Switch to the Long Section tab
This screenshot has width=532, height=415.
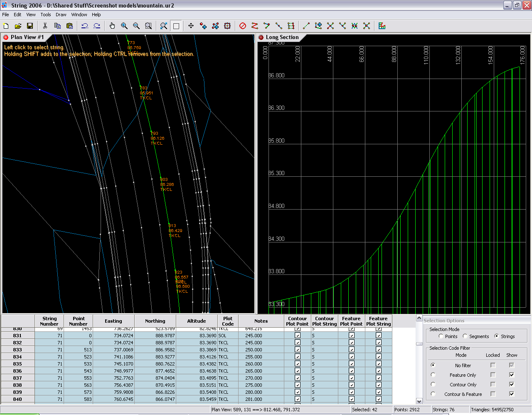tap(282, 37)
